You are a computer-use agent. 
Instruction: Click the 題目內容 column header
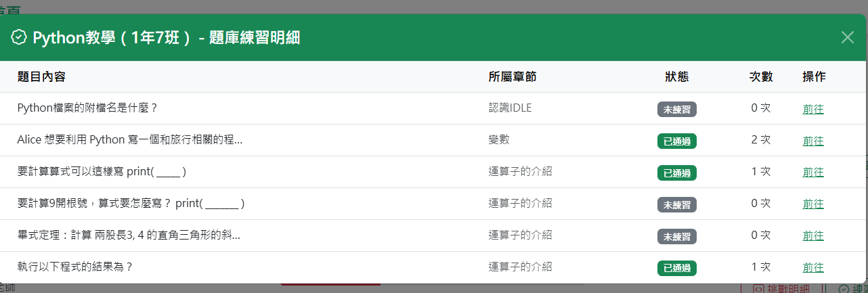click(41, 76)
